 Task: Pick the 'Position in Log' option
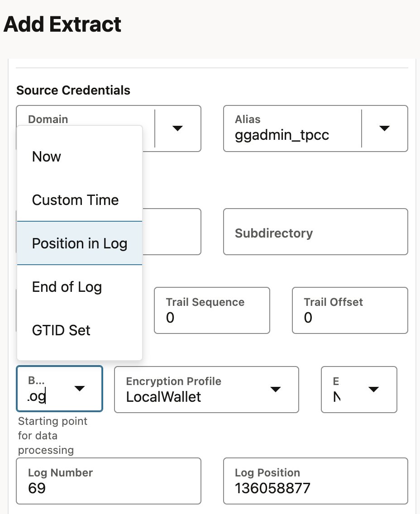pyautogui.click(x=80, y=243)
